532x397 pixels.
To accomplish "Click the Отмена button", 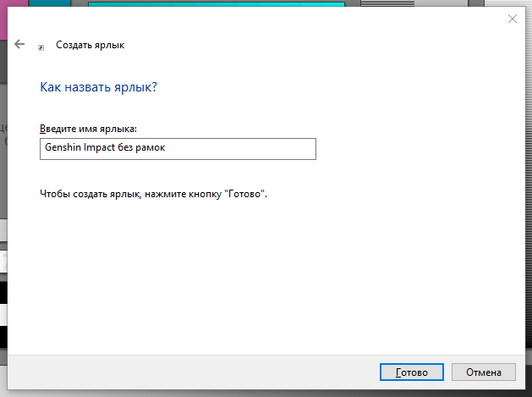I will [x=484, y=372].
